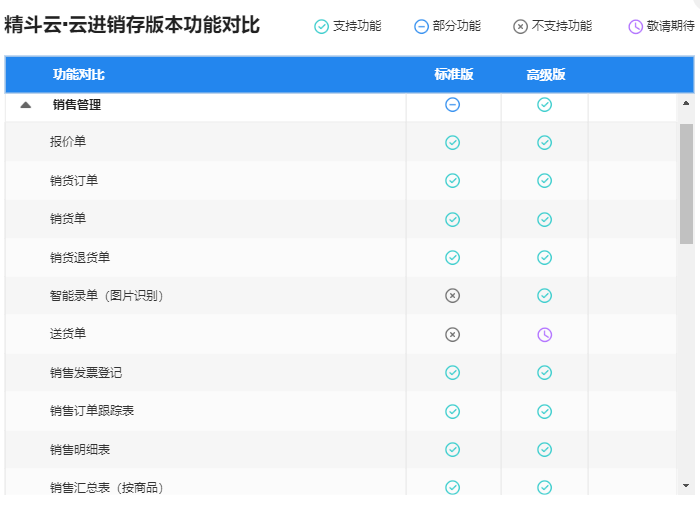Click 销货单 高级版 check icon
This screenshot has height=506, width=700.
[x=544, y=219]
